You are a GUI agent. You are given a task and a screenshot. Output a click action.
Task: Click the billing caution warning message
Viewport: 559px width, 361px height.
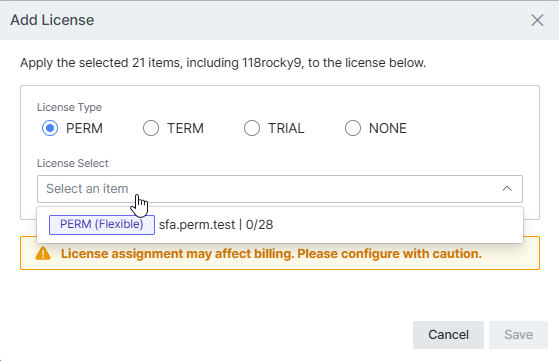(271, 254)
